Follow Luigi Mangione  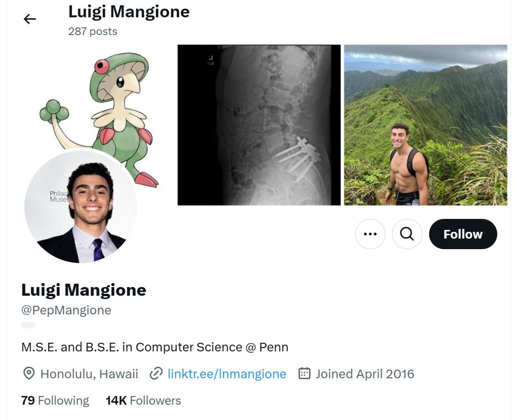coord(462,234)
